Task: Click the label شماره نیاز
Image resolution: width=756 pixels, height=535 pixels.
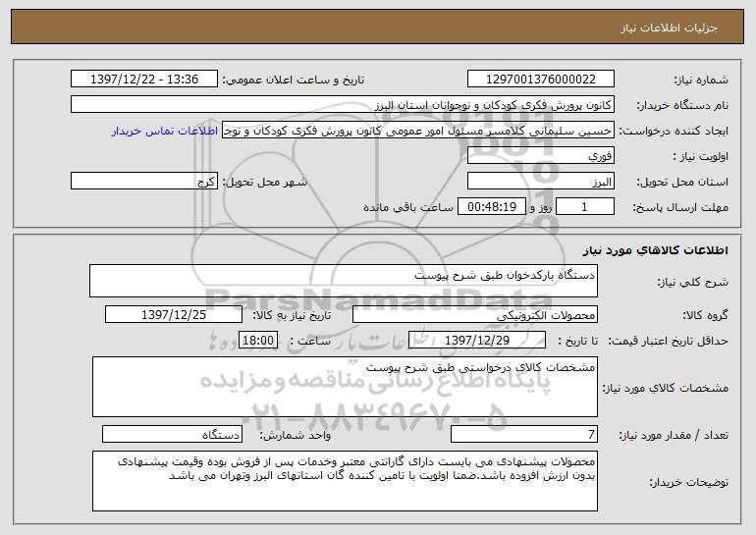Action: 701,80
